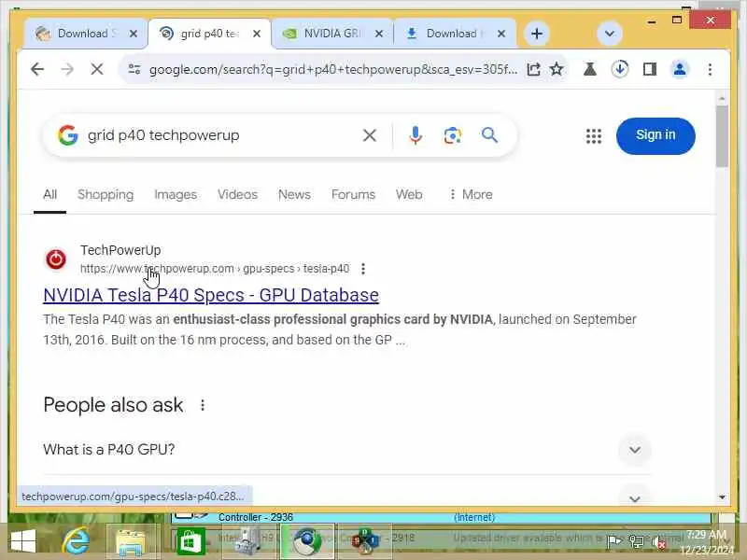747x560 pixels.
Task: Go back to previous page
Action: [37, 69]
